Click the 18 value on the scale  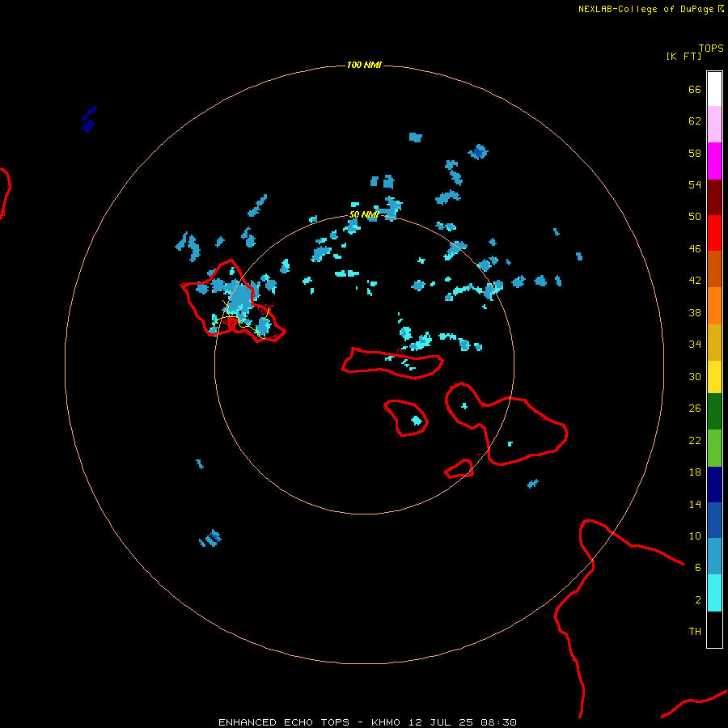(695, 472)
